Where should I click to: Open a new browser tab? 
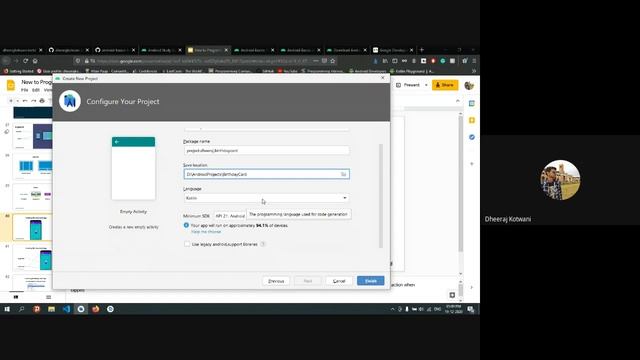coord(422,50)
